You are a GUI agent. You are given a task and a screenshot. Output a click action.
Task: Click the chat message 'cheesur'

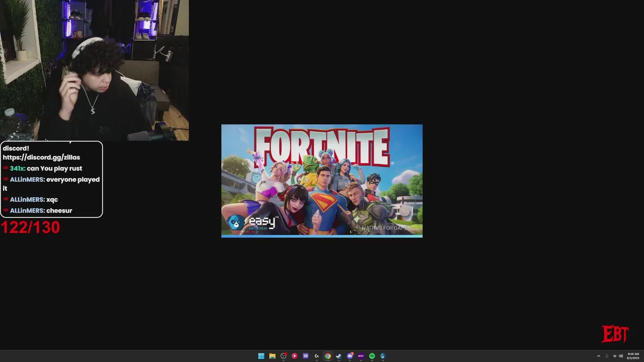pyautogui.click(x=59, y=211)
